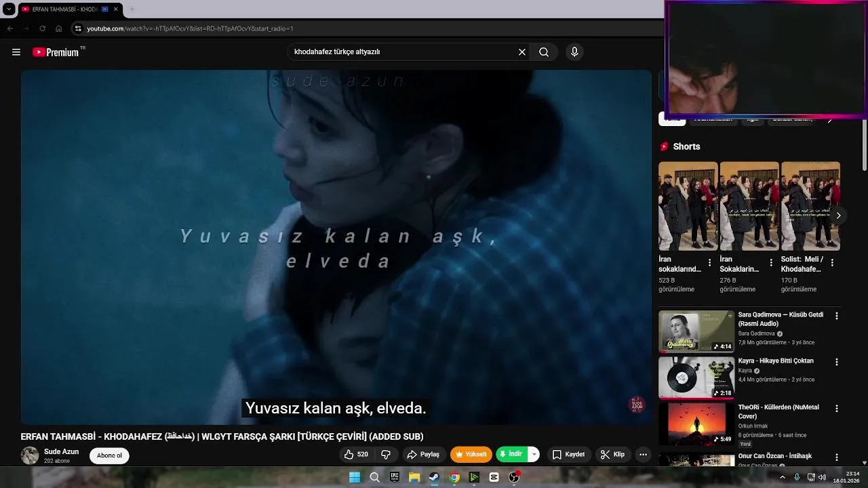Open Sara Qədimova Küsüb Getdi thumbnail
Viewport: 868px width, 488px height.
(x=696, y=331)
